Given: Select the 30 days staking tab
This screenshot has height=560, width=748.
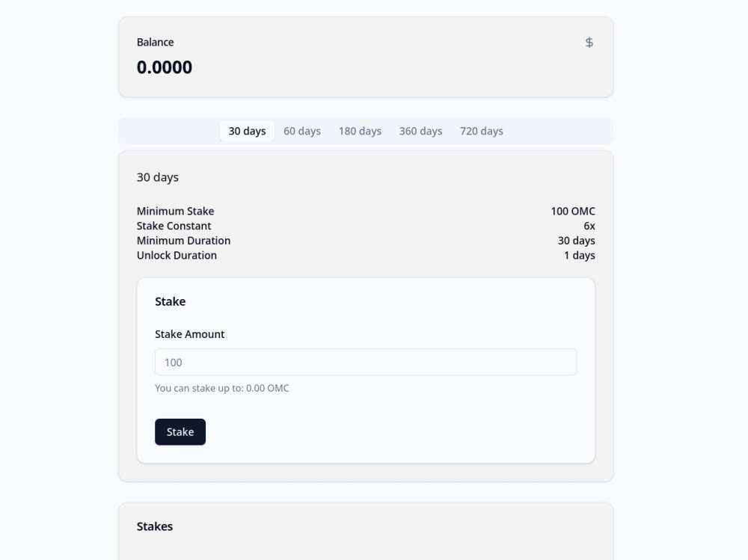Looking at the screenshot, I should point(247,130).
